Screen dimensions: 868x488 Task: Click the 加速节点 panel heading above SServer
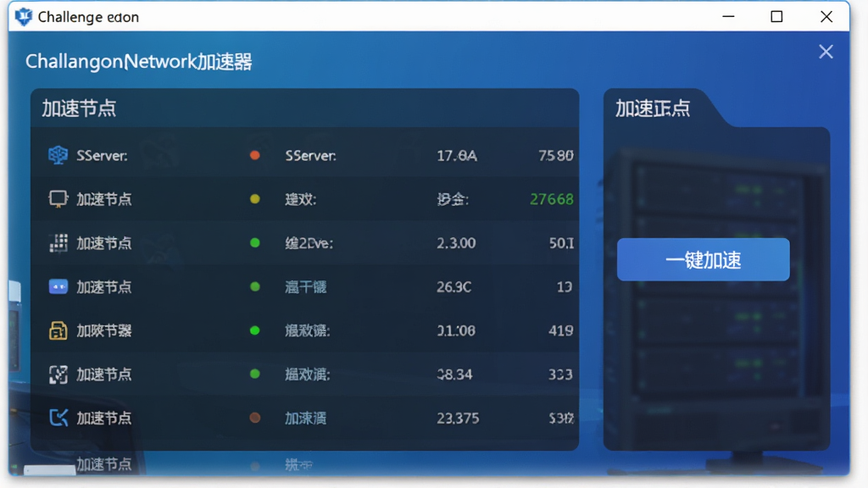click(x=79, y=108)
